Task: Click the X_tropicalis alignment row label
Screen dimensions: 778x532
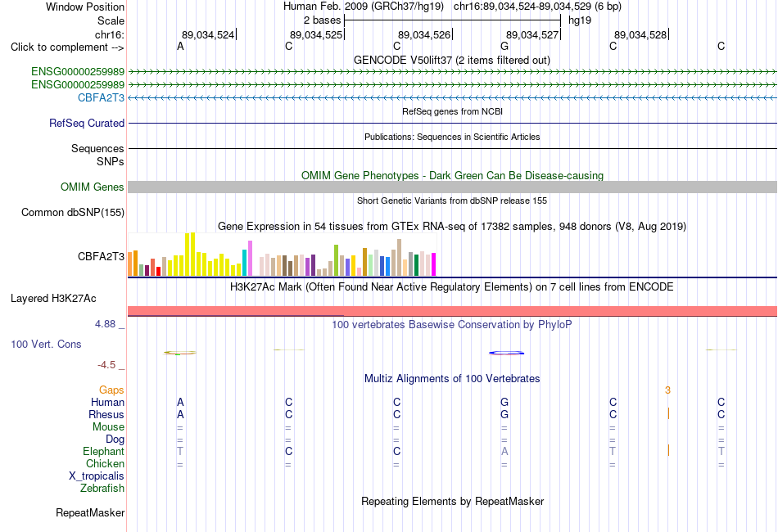Action: tap(97, 476)
